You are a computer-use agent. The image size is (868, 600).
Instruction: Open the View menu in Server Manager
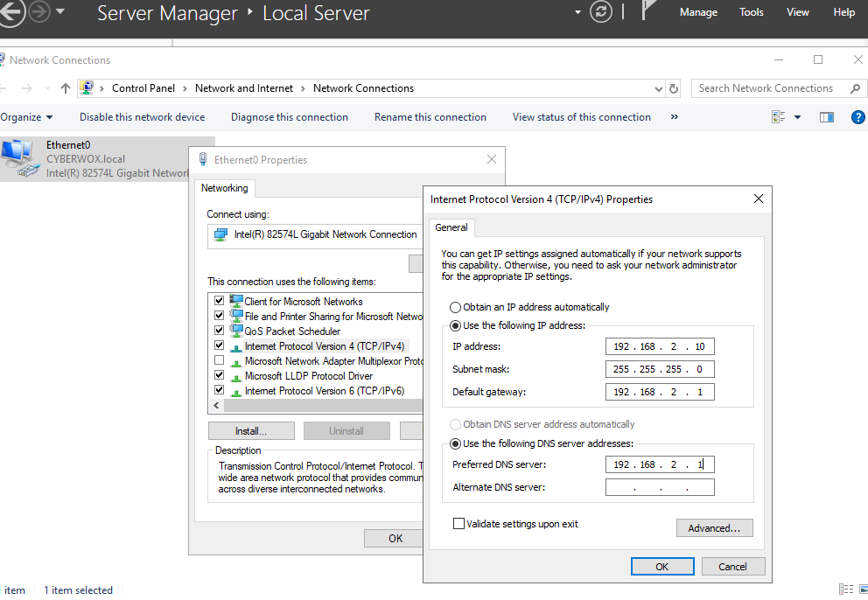click(798, 12)
